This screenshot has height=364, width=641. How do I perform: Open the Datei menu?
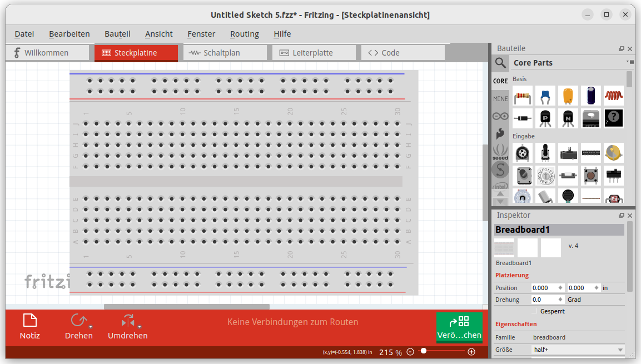24,34
